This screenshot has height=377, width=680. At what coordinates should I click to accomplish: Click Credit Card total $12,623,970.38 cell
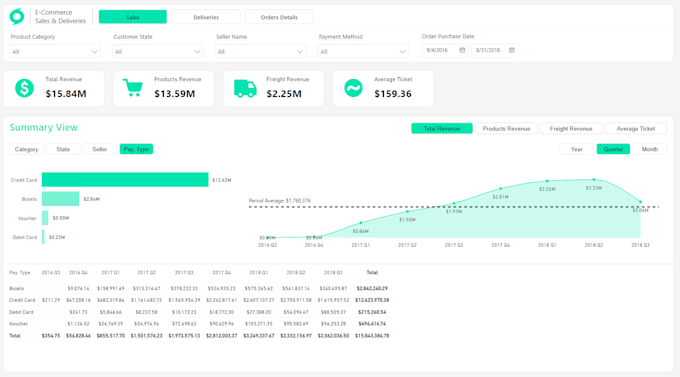pyautogui.click(x=372, y=300)
